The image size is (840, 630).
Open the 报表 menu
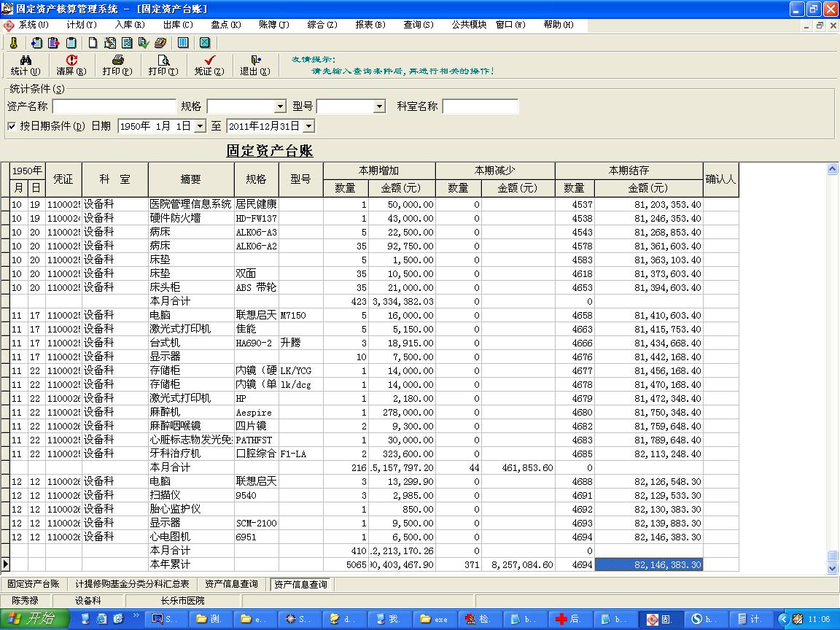pyautogui.click(x=370, y=25)
